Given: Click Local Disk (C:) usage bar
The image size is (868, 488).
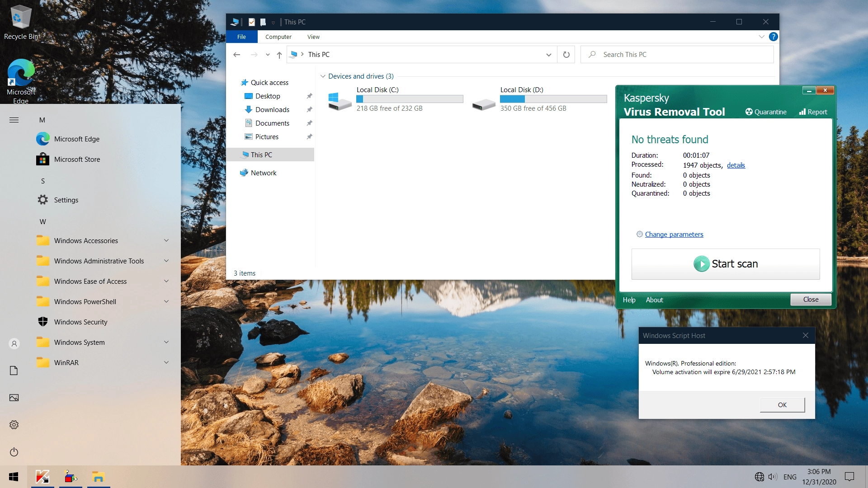Looking at the screenshot, I should tap(410, 99).
